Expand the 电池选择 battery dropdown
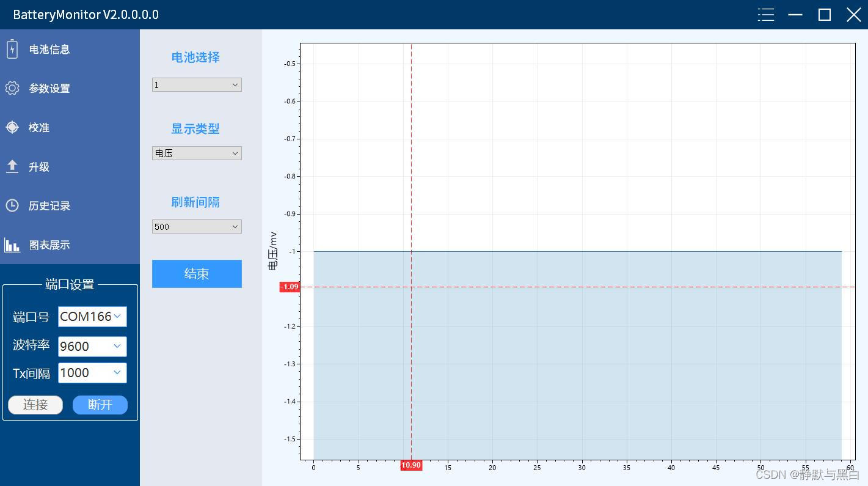Image resolution: width=868 pixels, height=486 pixels. [x=197, y=85]
